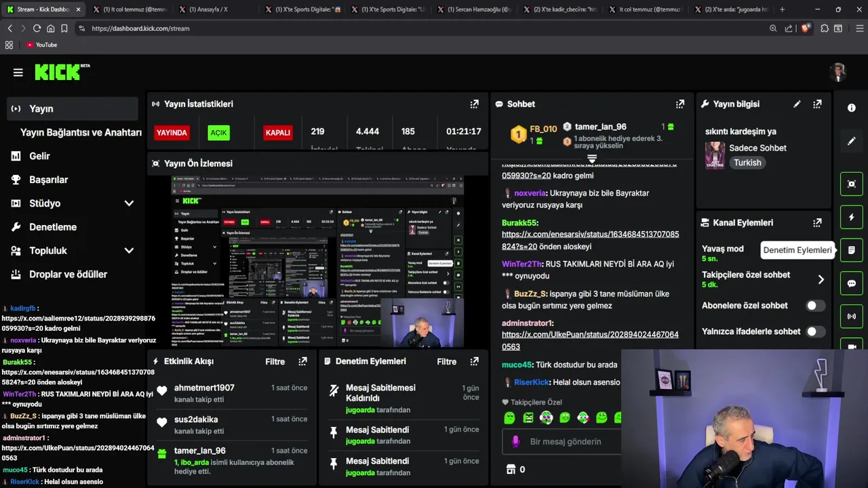Open Filtre in Etkinlik Akışı panel

[x=275, y=361]
